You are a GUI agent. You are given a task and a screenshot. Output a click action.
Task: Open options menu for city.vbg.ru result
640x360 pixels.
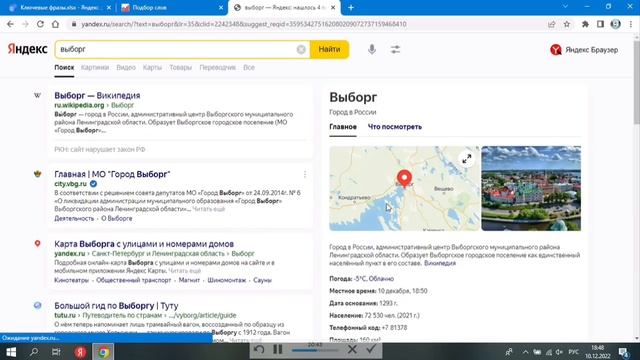click(x=305, y=175)
